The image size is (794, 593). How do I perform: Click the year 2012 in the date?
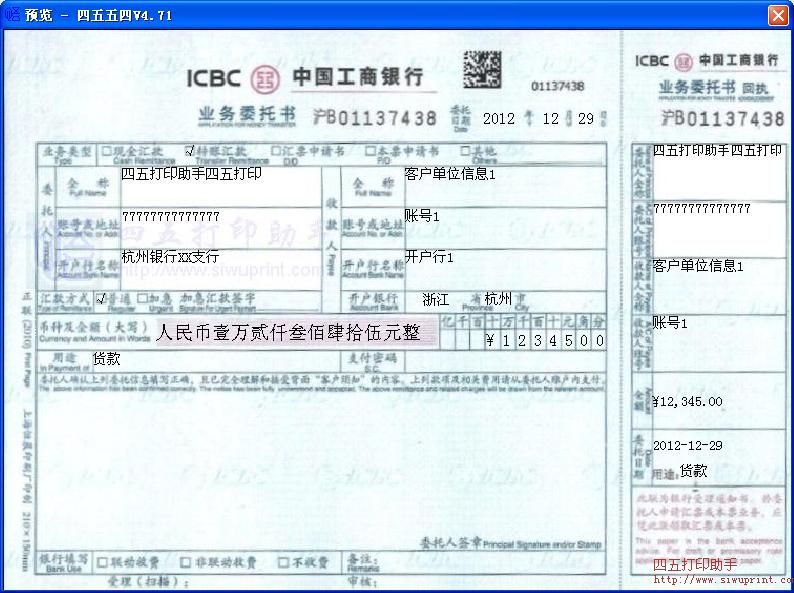(x=498, y=119)
